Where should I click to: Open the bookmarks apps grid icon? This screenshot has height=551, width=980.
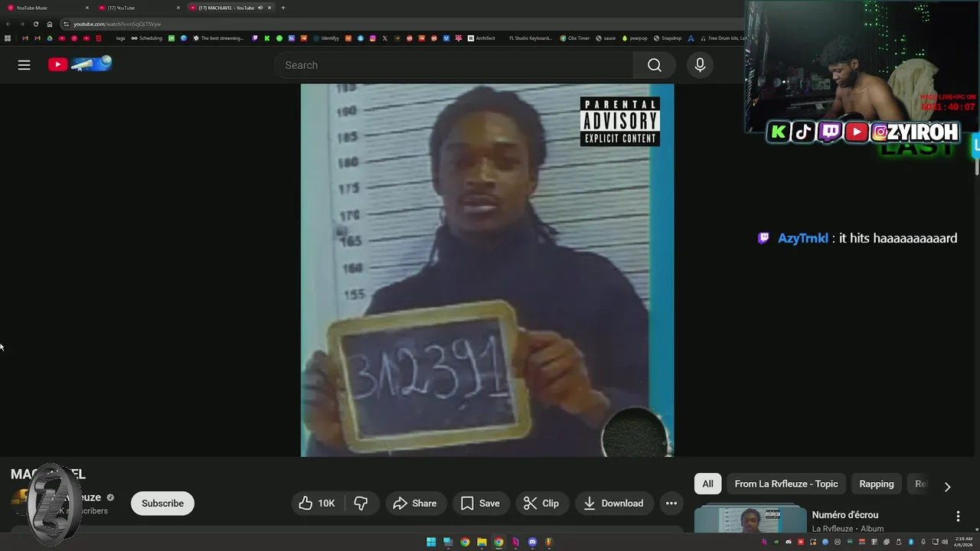click(x=8, y=38)
